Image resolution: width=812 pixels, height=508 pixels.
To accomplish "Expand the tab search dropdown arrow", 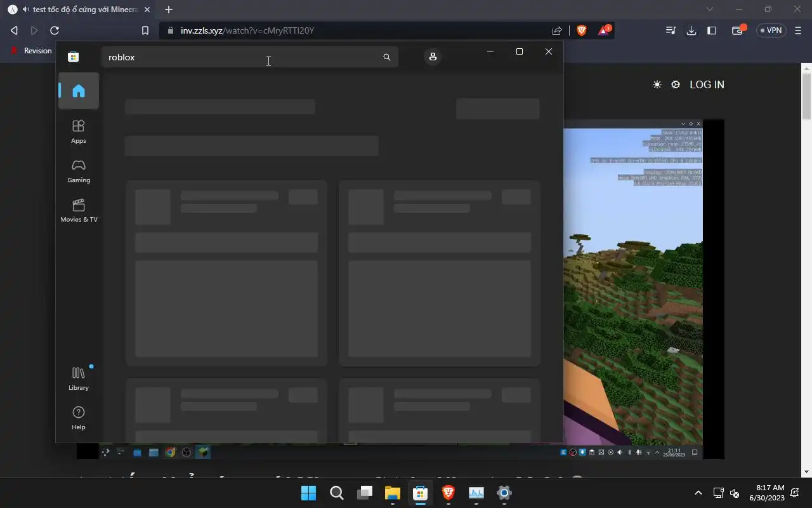I will pyautogui.click(x=710, y=9).
